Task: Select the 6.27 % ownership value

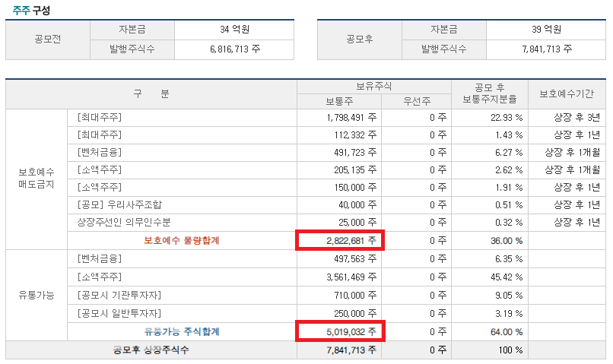Action: [509, 153]
